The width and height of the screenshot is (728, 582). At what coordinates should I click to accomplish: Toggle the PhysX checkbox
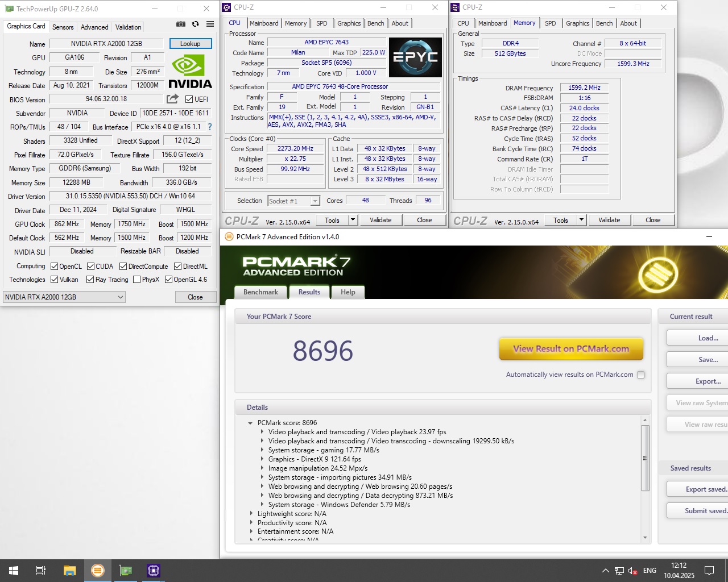[136, 279]
